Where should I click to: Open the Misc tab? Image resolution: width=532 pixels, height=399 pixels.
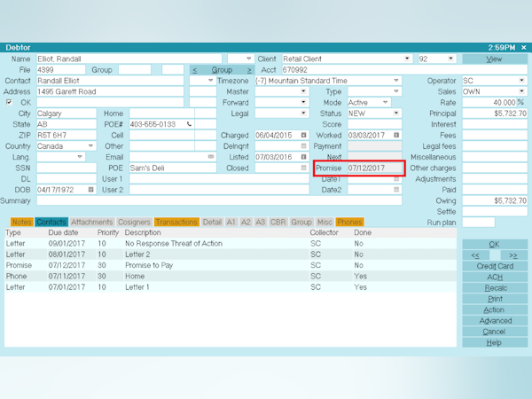pyautogui.click(x=325, y=222)
